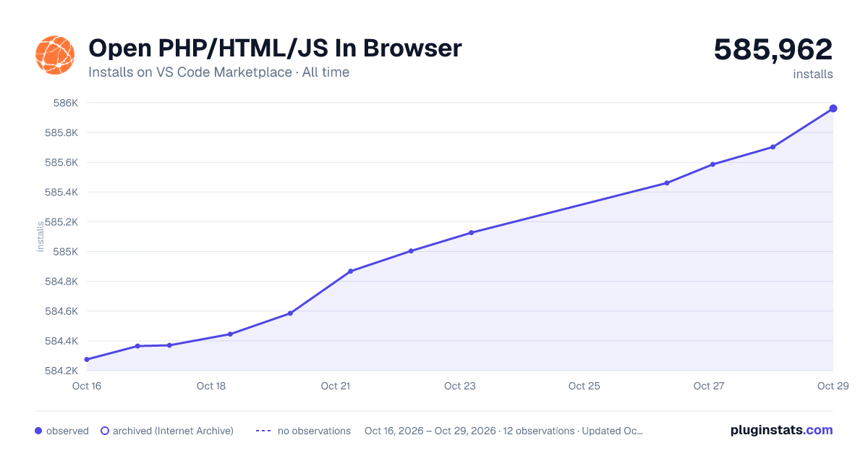Viewport: 868px width, 456px height.
Task: Click the filled observed legend dot
Action: (38, 431)
